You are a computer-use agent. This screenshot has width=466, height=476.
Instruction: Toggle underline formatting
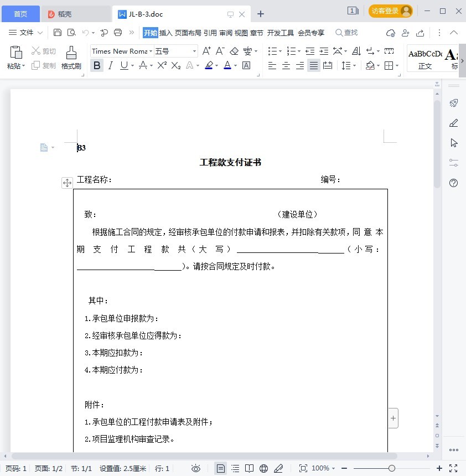click(124, 65)
